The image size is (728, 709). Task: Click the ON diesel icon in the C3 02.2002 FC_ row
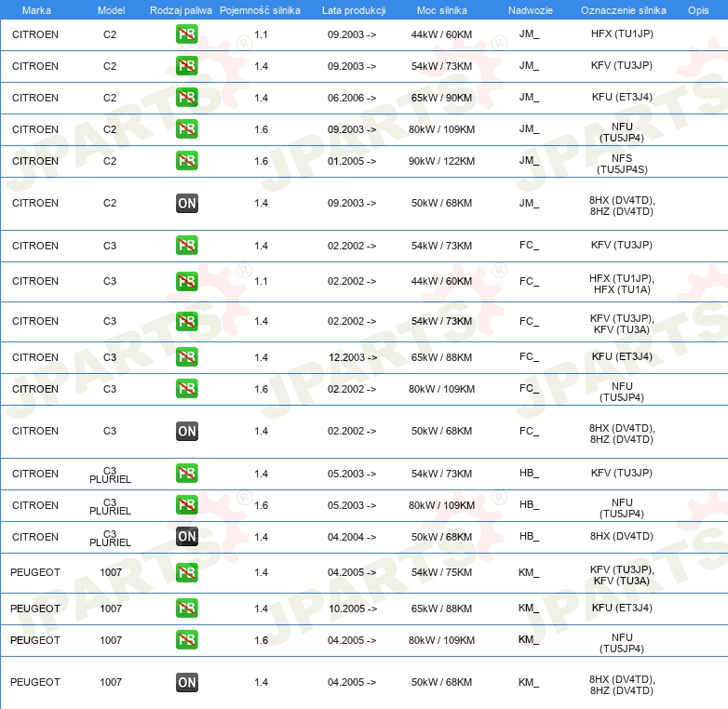[x=186, y=431]
